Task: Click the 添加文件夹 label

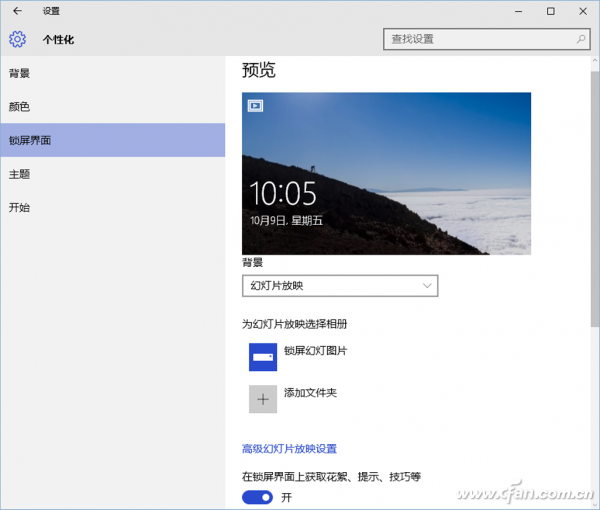Action: [x=310, y=393]
